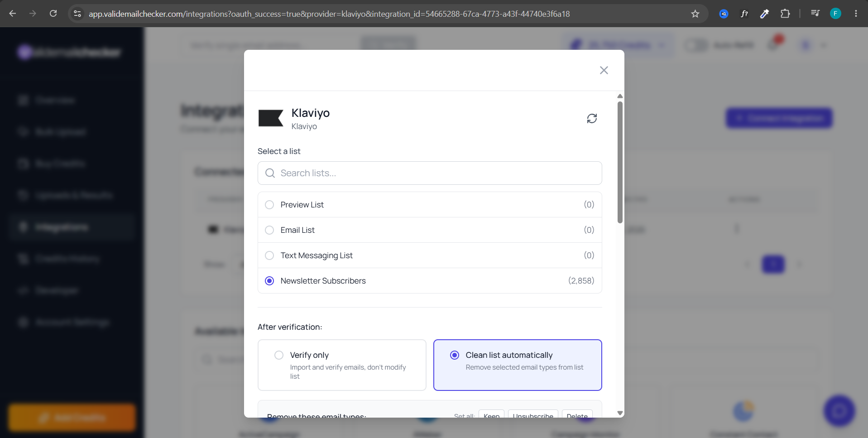Click the Import and verify emails description
The height and width of the screenshot is (438, 868).
click(348, 372)
